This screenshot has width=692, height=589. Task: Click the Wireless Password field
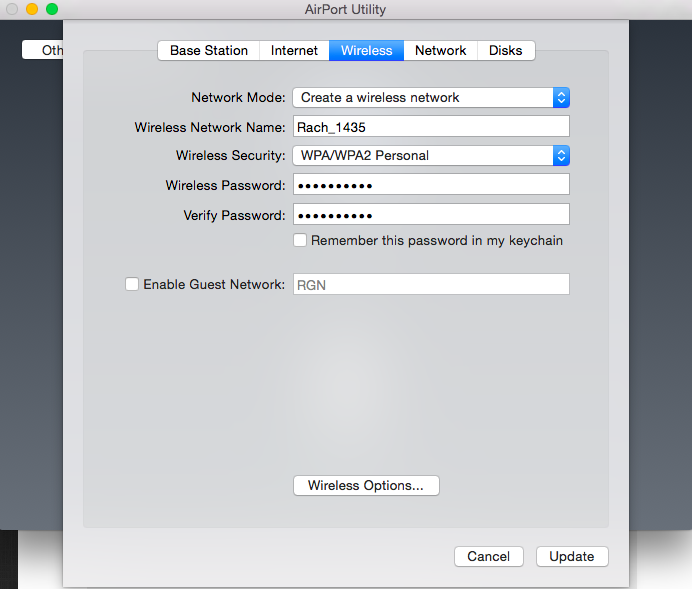431,184
